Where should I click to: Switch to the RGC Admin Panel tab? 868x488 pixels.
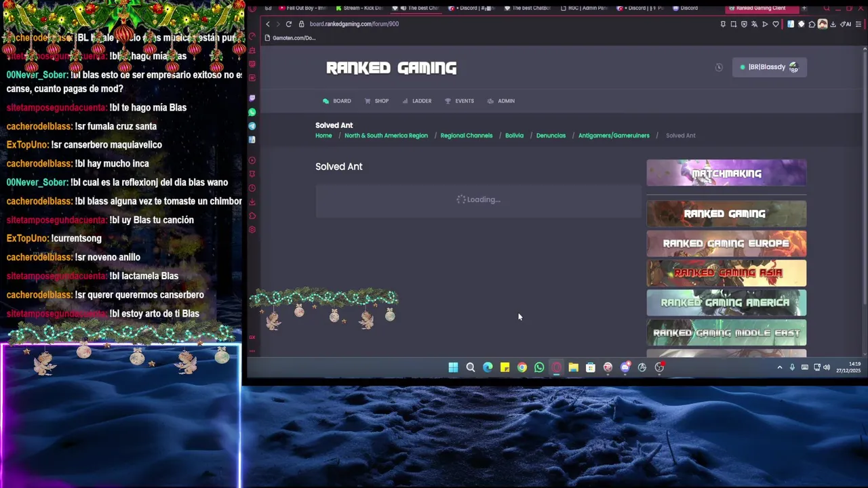pos(584,8)
